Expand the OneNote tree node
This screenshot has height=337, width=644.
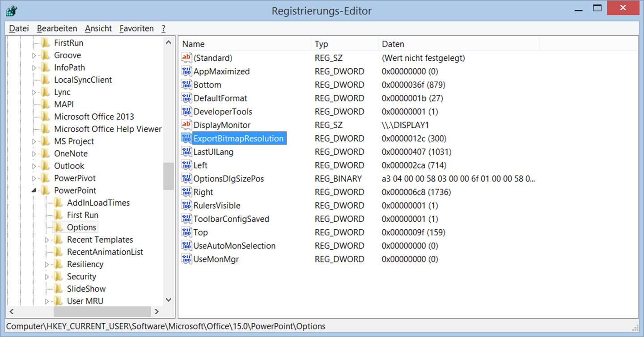[x=34, y=154]
